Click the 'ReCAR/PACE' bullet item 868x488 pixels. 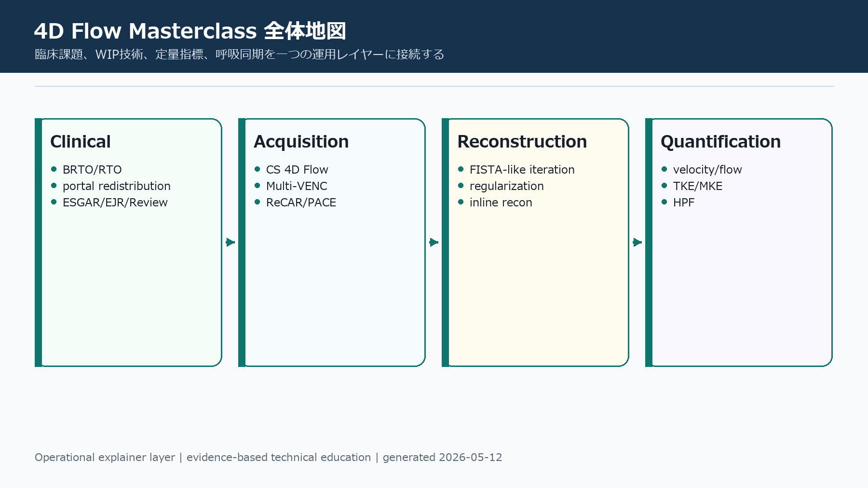click(x=301, y=203)
